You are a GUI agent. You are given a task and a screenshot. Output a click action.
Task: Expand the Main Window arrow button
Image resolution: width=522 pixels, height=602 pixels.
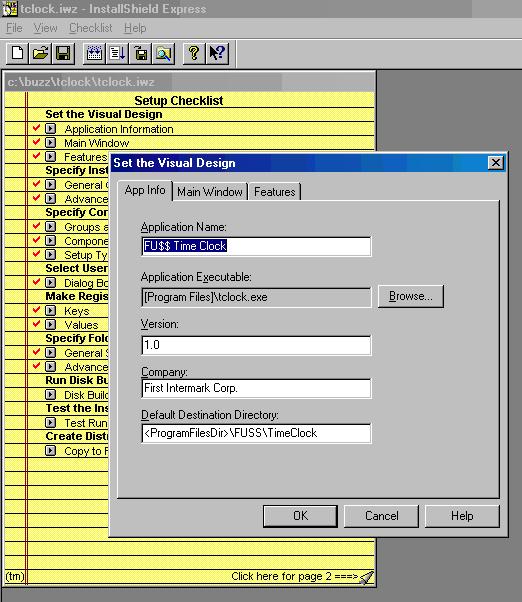click(50, 142)
